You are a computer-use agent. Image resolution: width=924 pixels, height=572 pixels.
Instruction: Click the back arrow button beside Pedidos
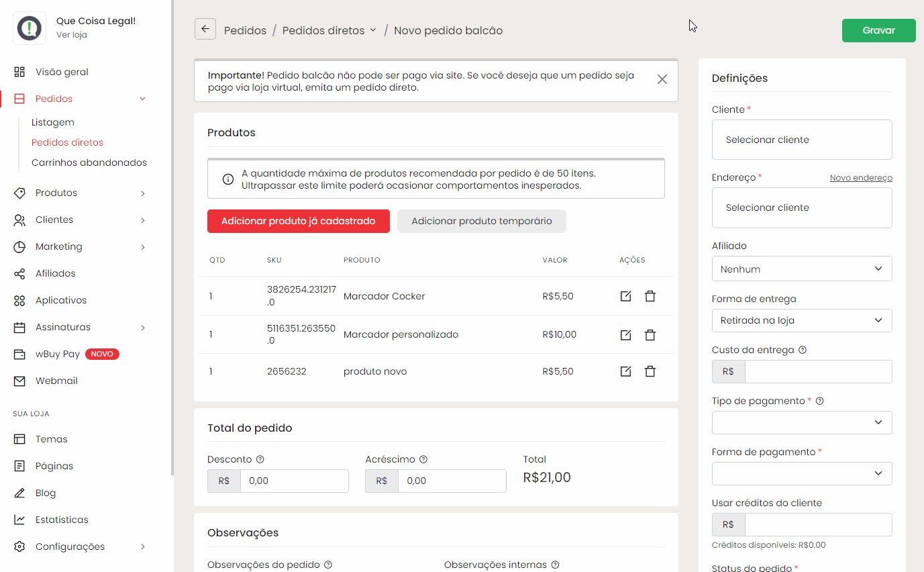(x=205, y=30)
